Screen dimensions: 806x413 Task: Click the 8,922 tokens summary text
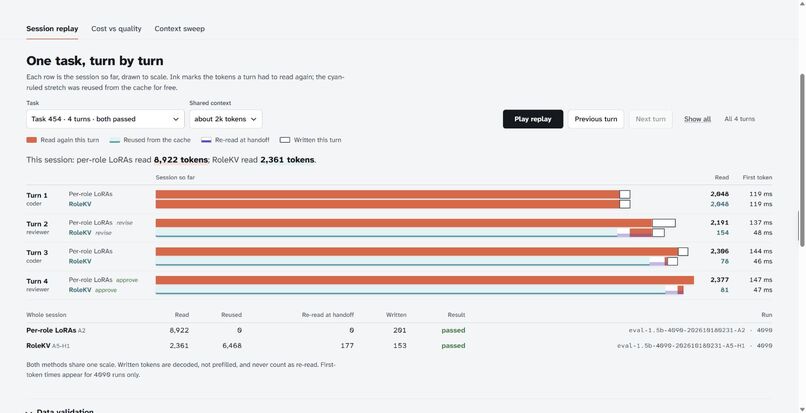181,160
